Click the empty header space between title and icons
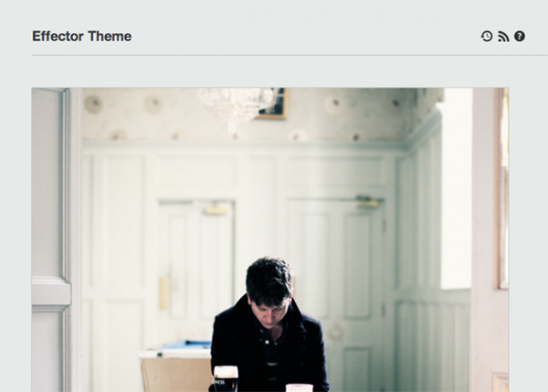The image size is (548, 392). pos(306,37)
